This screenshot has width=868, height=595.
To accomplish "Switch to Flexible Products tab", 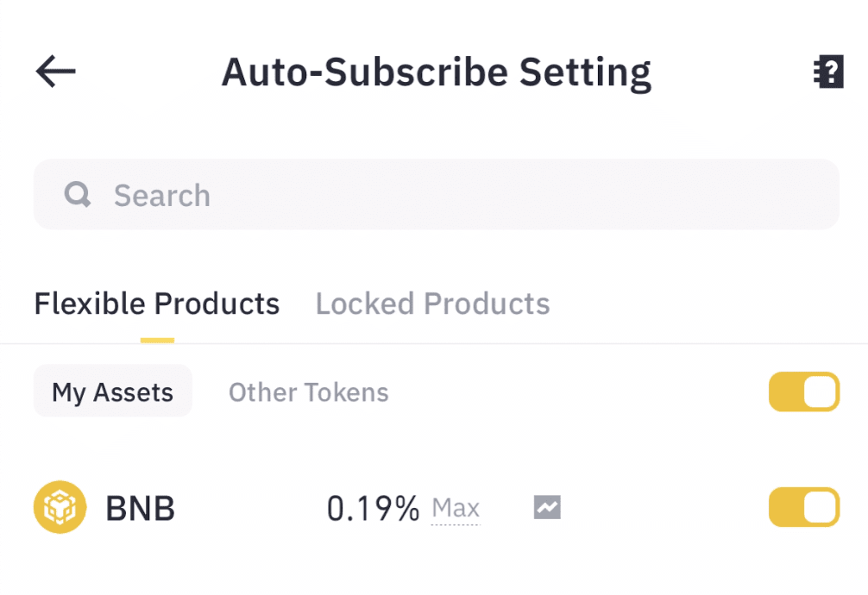I will 156,304.
